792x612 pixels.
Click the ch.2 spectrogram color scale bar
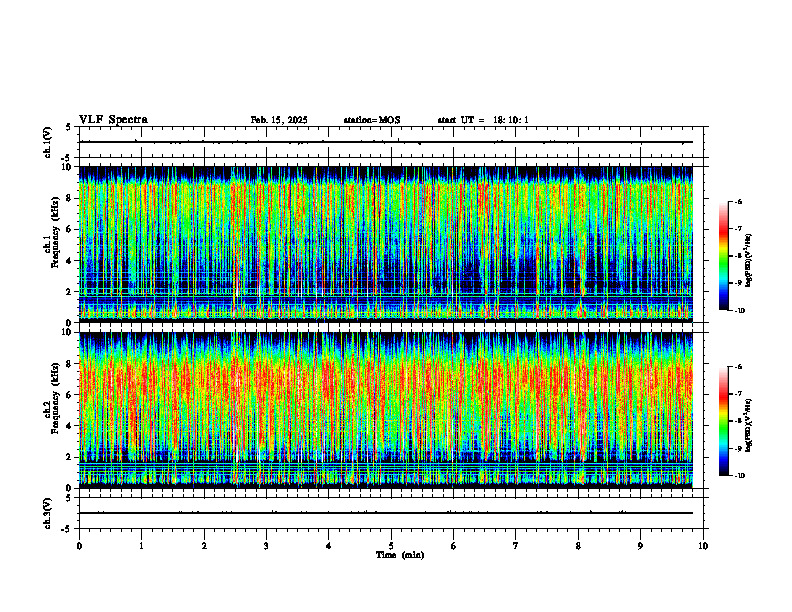(724, 421)
